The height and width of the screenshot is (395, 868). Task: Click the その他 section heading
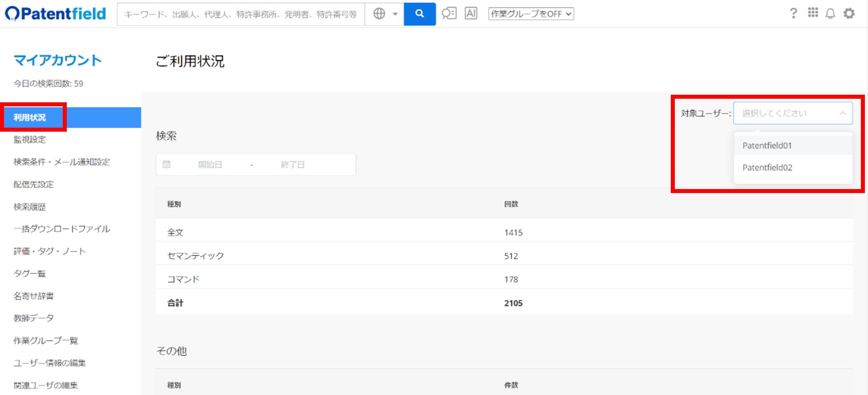171,351
